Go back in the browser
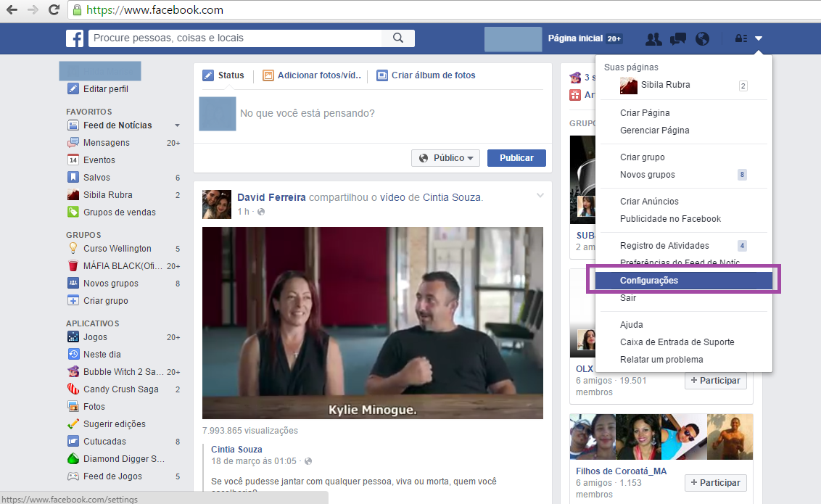The image size is (821, 504). point(12,10)
